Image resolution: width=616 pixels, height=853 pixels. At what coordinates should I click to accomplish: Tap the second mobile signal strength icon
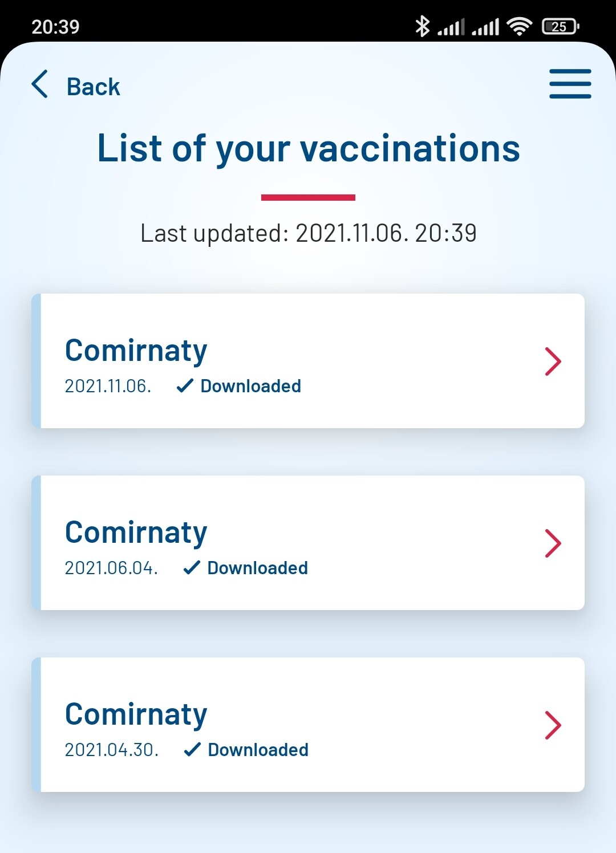(x=485, y=27)
